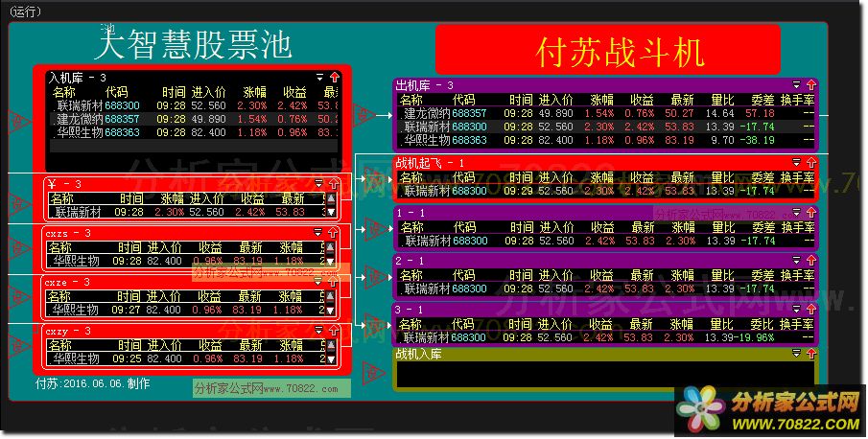868x439 pixels.
Task: Click scroll-down arrow in cxze panel
Action: coord(331,311)
